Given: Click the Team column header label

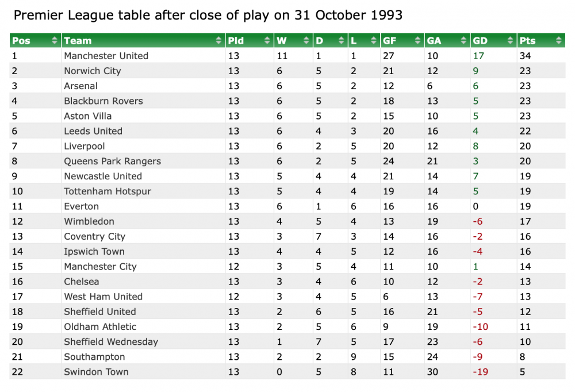Looking at the screenshot, I should 78,41.
